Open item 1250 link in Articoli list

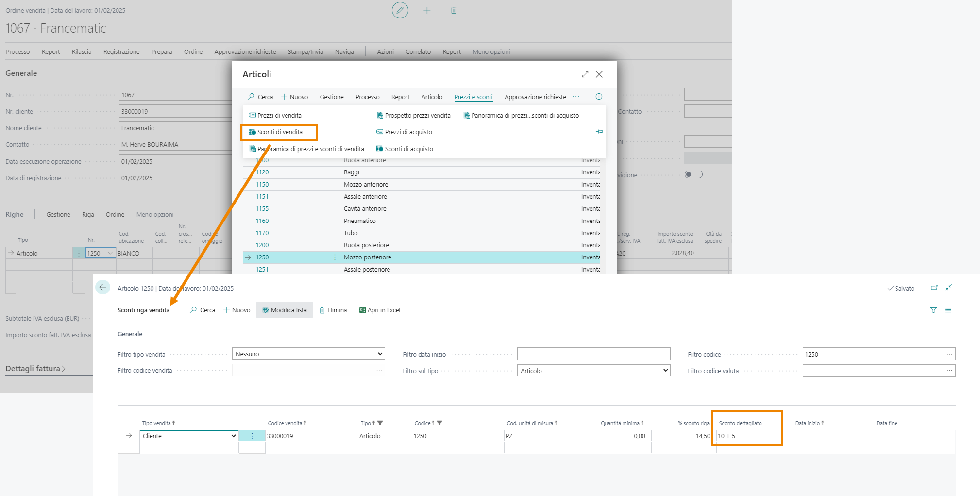point(262,257)
